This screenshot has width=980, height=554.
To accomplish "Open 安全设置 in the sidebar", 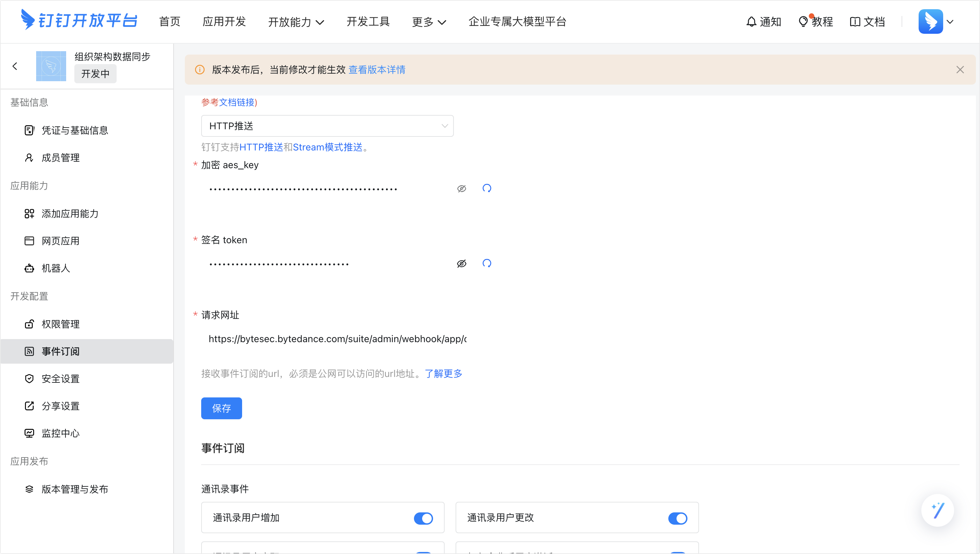I will click(x=87, y=379).
